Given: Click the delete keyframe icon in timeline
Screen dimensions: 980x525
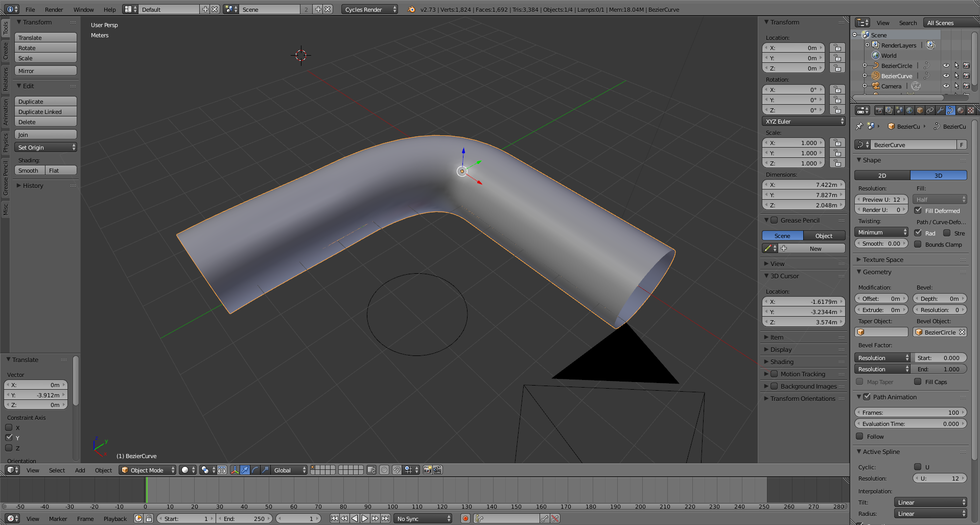Looking at the screenshot, I should [x=555, y=518].
